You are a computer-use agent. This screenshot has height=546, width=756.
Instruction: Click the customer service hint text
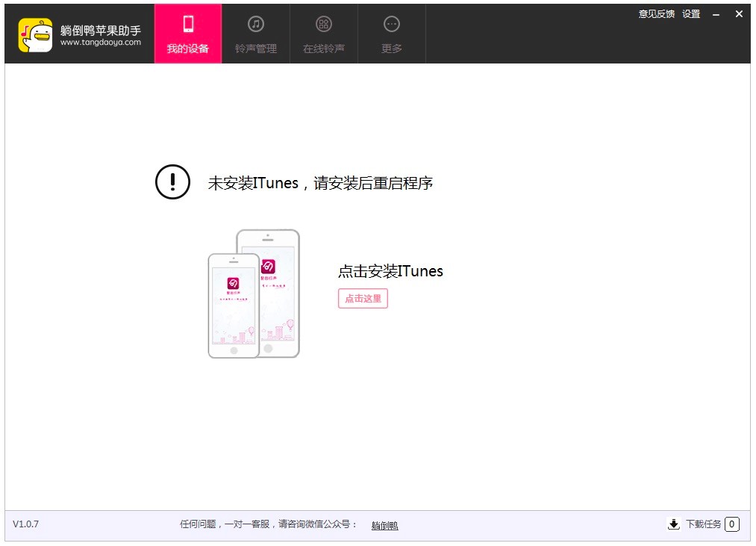coord(268,524)
